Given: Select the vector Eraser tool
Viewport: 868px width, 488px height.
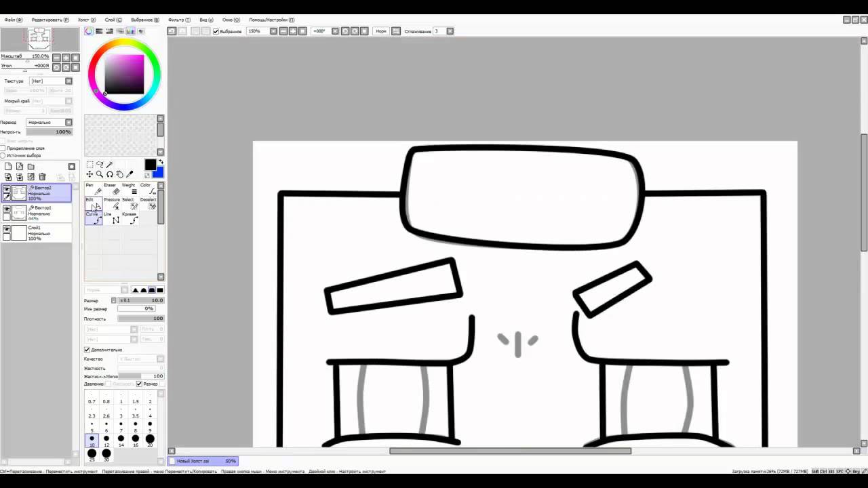Looking at the screenshot, I should pos(111,189).
